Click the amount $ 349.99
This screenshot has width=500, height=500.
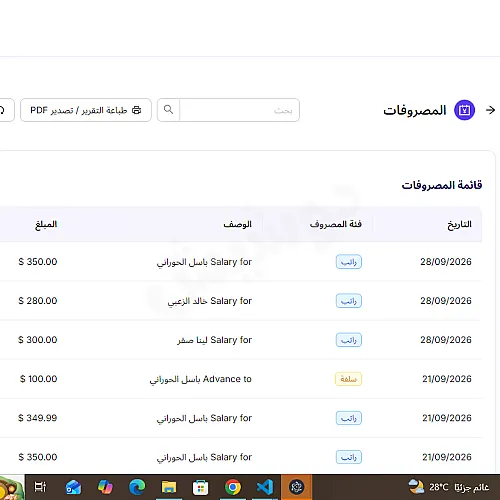38,418
